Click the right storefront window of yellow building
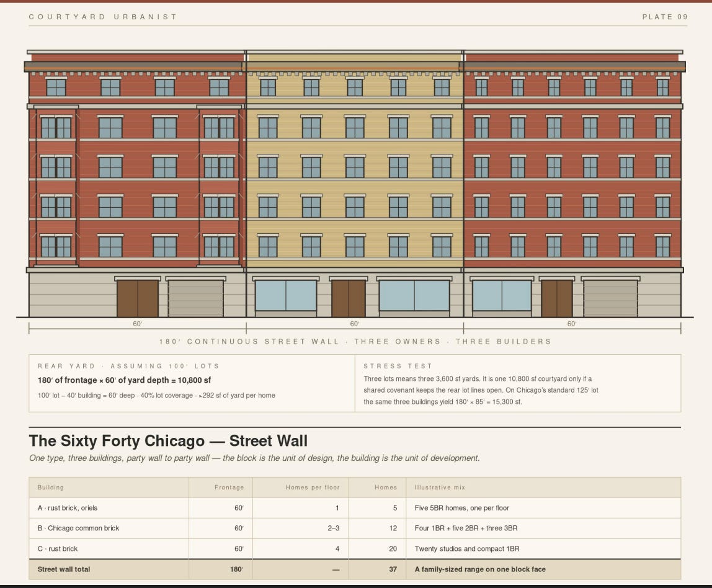The image size is (712, 588). click(x=414, y=295)
